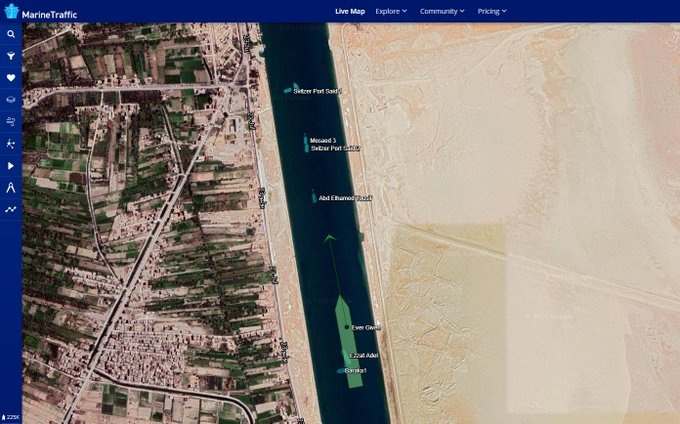This screenshot has width=680, height=424.
Task: Switch to the Live Map tab
Action: click(350, 12)
